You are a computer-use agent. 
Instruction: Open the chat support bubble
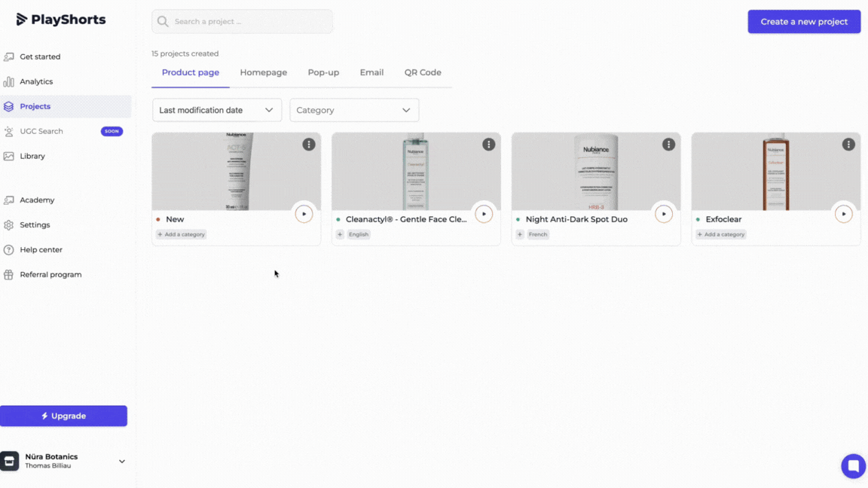tap(853, 466)
